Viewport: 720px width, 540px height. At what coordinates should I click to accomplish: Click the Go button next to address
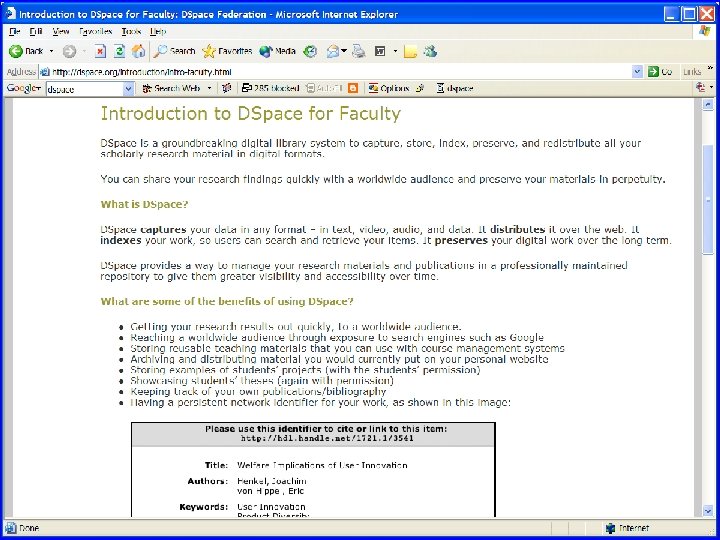(x=660, y=72)
